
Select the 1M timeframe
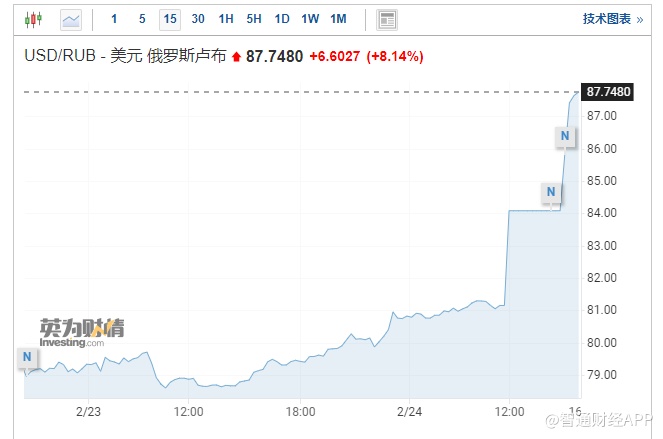pos(338,19)
